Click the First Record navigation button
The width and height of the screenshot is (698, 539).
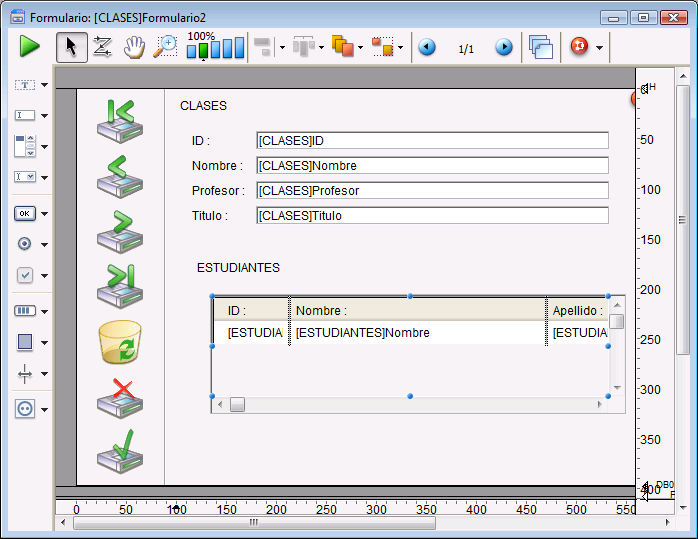pyautogui.click(x=119, y=120)
